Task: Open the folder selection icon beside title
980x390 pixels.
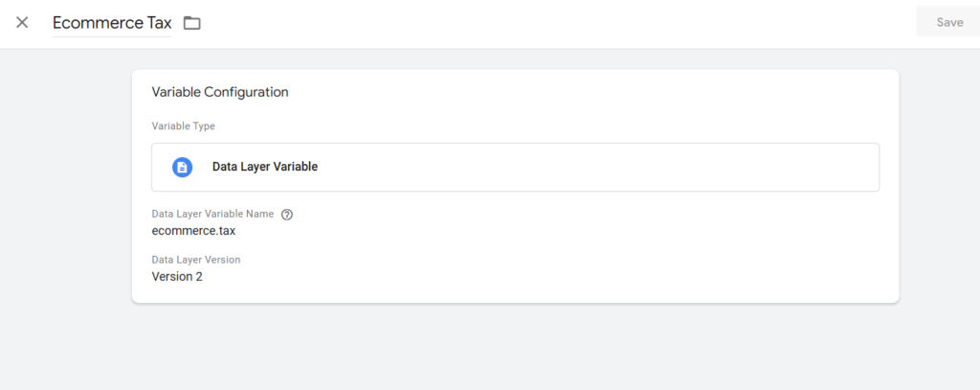Action: click(x=191, y=23)
